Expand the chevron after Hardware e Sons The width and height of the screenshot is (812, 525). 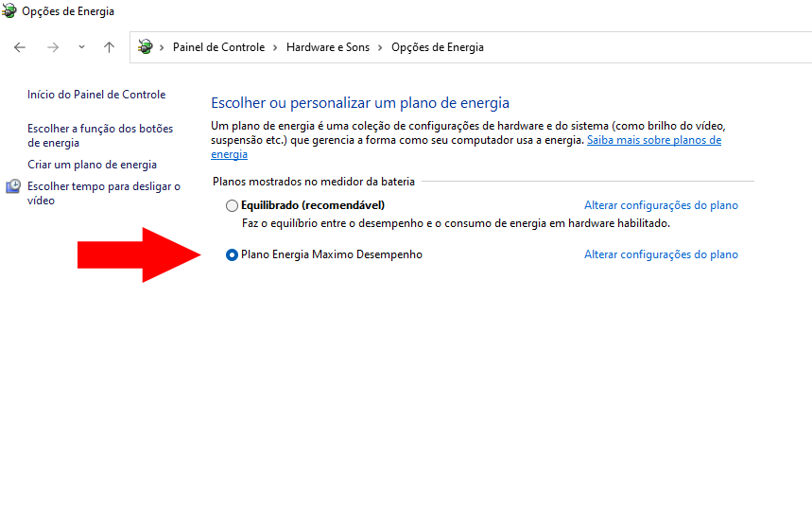point(381,47)
